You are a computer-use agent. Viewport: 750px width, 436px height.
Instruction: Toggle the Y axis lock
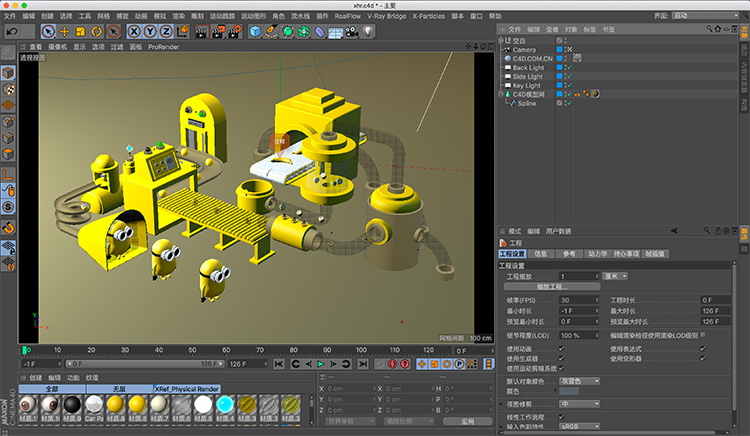point(150,32)
